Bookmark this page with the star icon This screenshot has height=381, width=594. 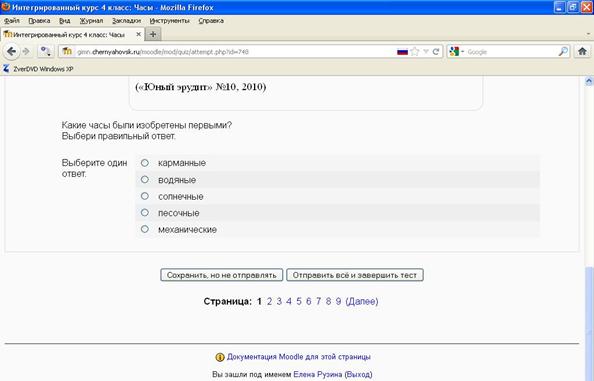[x=415, y=52]
